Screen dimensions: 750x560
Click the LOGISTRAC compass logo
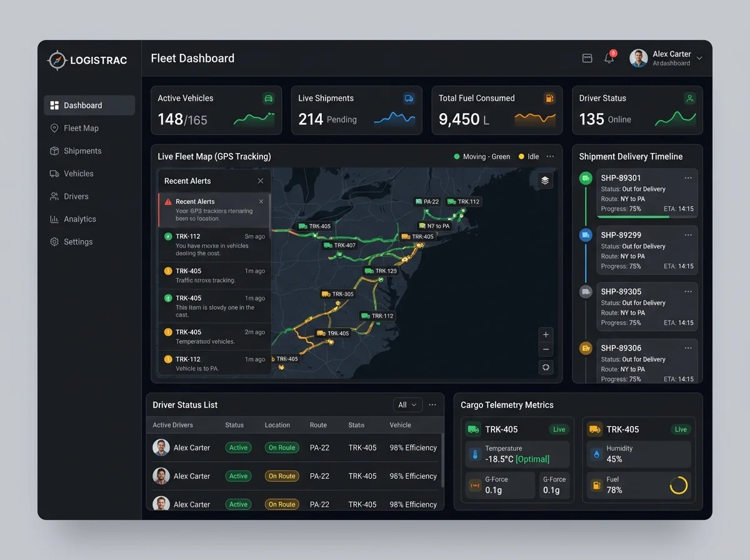[x=57, y=60]
